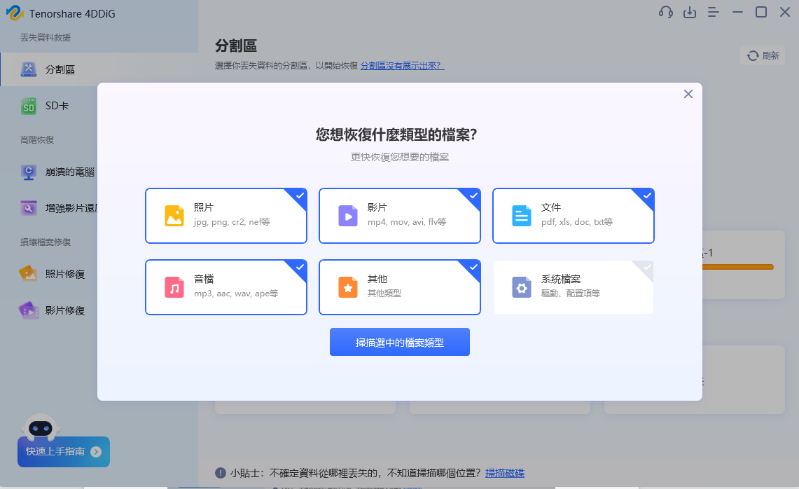
Task: Click the photo repair sidebar icon
Action: tap(28, 274)
